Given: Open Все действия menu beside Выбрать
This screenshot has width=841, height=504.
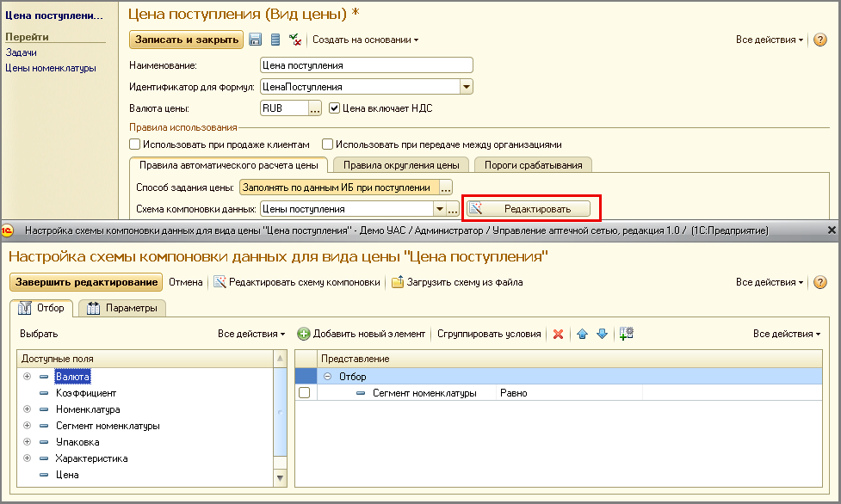Looking at the screenshot, I should [251, 334].
